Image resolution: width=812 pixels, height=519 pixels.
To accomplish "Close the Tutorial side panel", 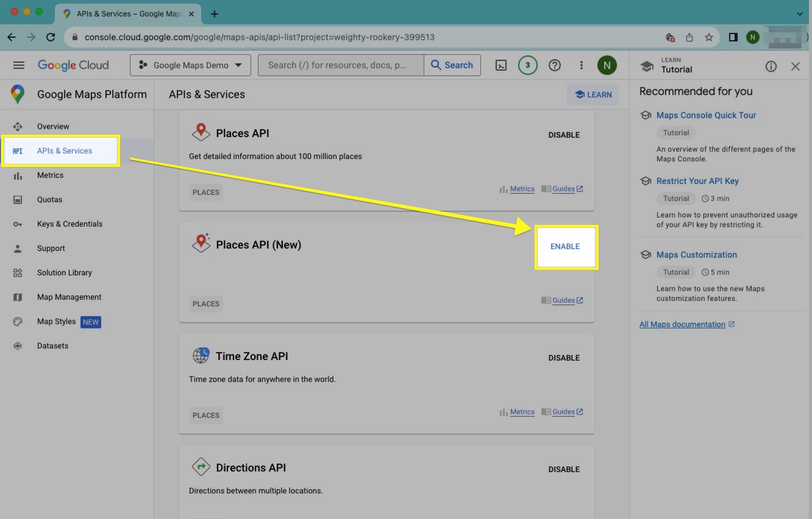I will click(x=796, y=66).
